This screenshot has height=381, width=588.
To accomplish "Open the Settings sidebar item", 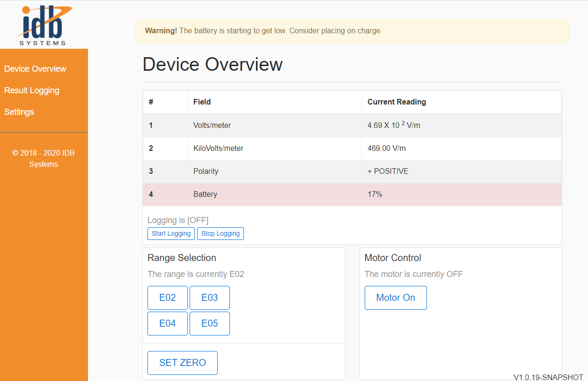I will tap(19, 112).
